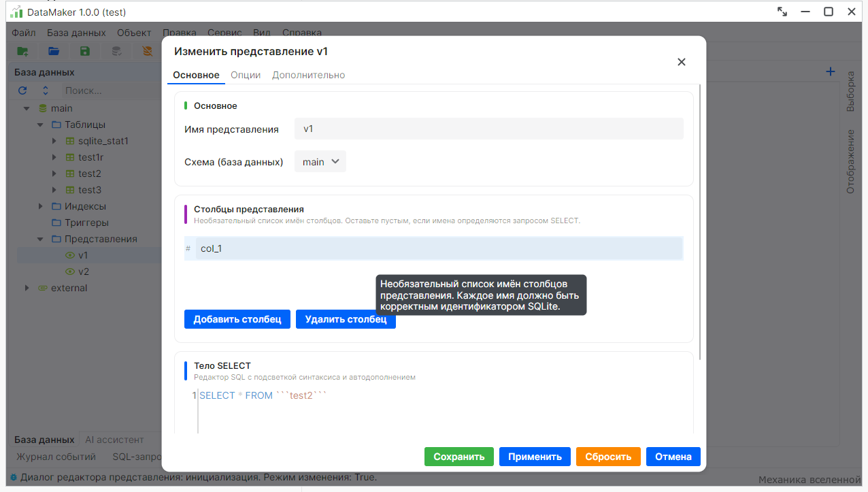Click the expand/collapse all tree icon
The image size is (868, 492).
pos(46,91)
